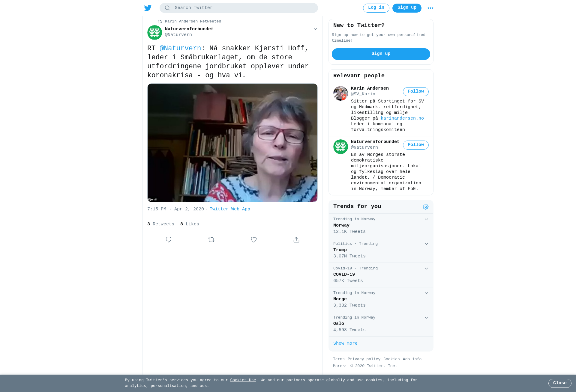Expand the tweet options chevron
Viewport: 576px width, 392px height.
[x=315, y=29]
